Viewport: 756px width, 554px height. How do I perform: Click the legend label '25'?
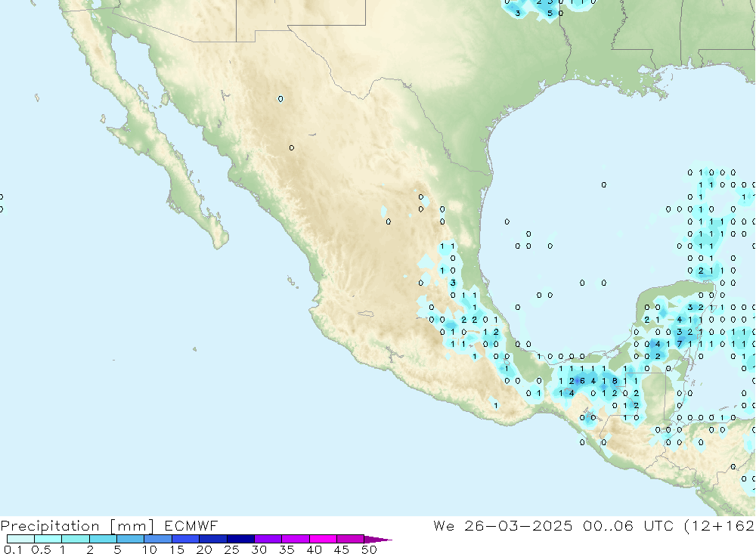pos(231,549)
